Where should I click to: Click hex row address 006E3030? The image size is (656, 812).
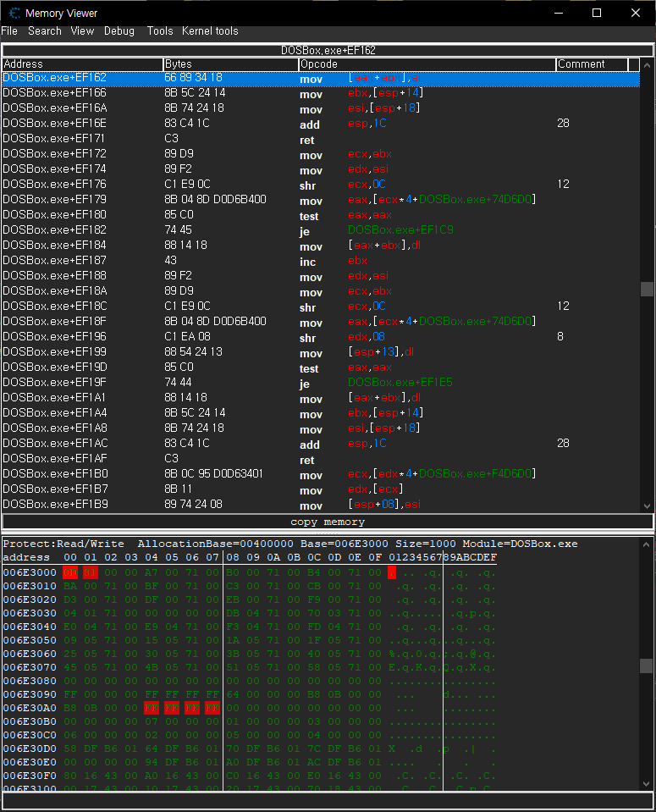click(30, 613)
